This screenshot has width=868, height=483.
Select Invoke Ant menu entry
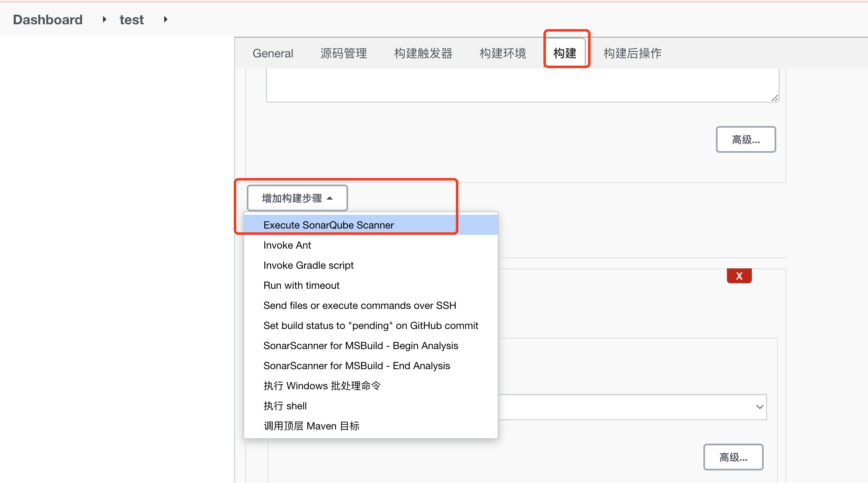pos(287,245)
